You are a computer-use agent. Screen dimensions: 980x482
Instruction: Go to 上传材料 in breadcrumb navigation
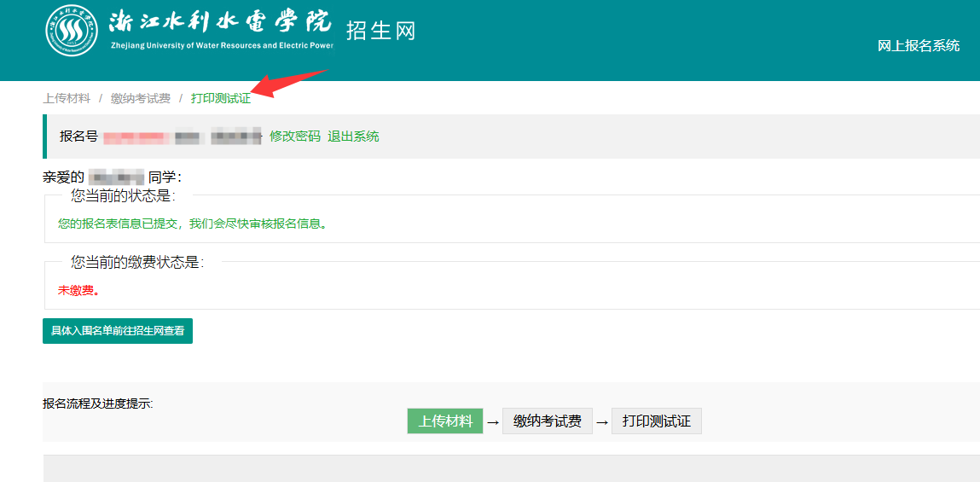click(x=67, y=99)
